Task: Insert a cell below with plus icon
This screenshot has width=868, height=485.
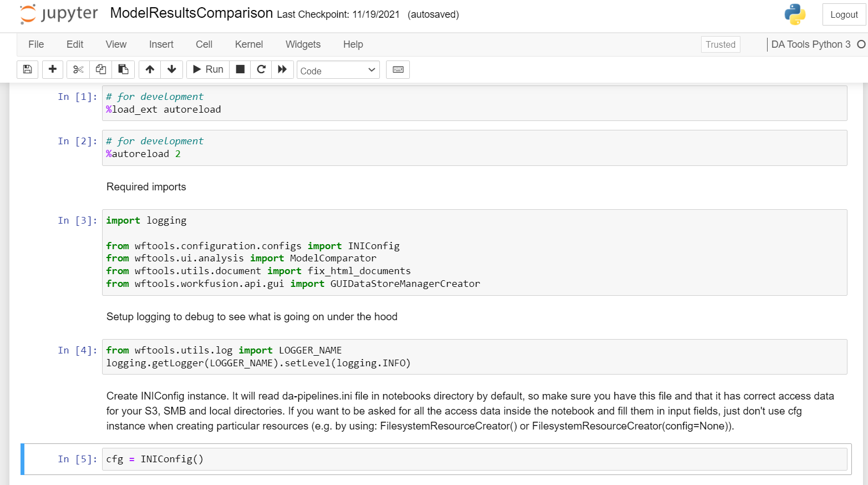Action: tap(53, 69)
